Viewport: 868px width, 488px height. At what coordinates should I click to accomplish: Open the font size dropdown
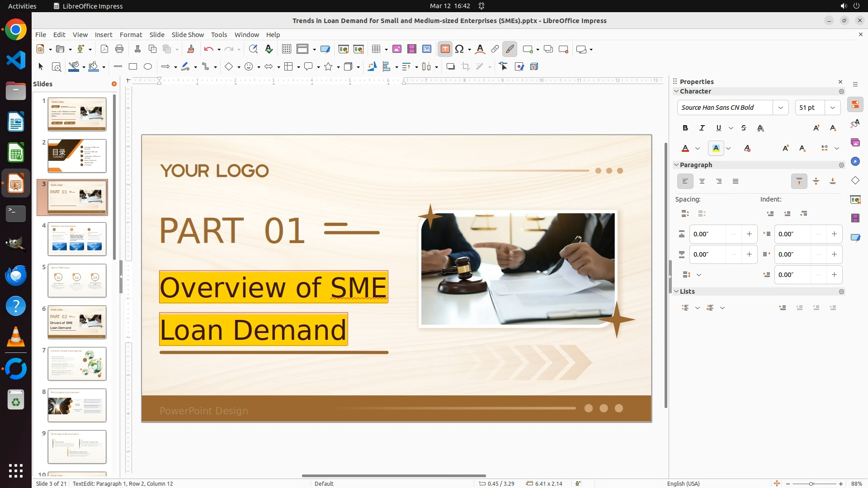point(833,108)
